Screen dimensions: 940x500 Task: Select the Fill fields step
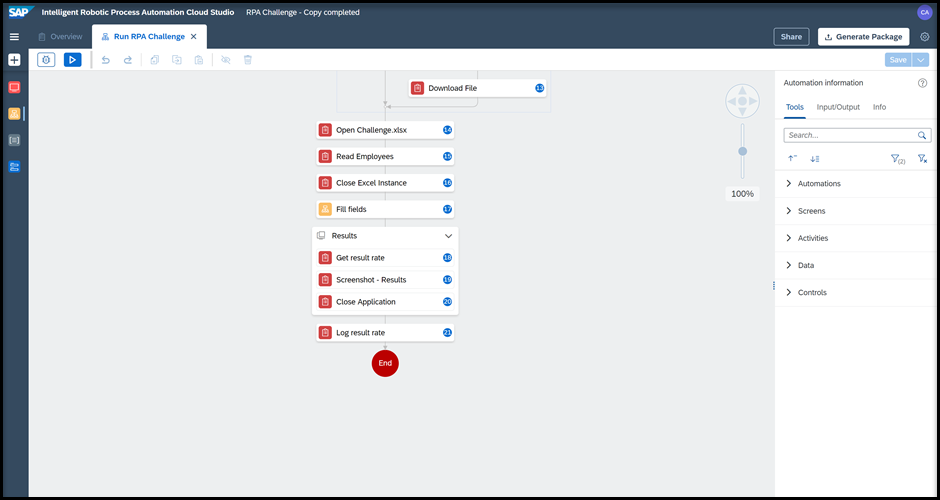[x=385, y=209]
